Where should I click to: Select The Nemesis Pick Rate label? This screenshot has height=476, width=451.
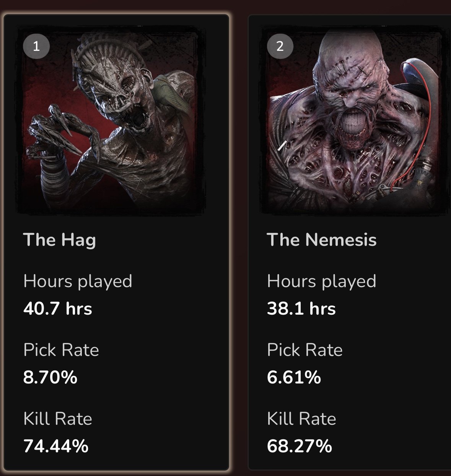[305, 350]
